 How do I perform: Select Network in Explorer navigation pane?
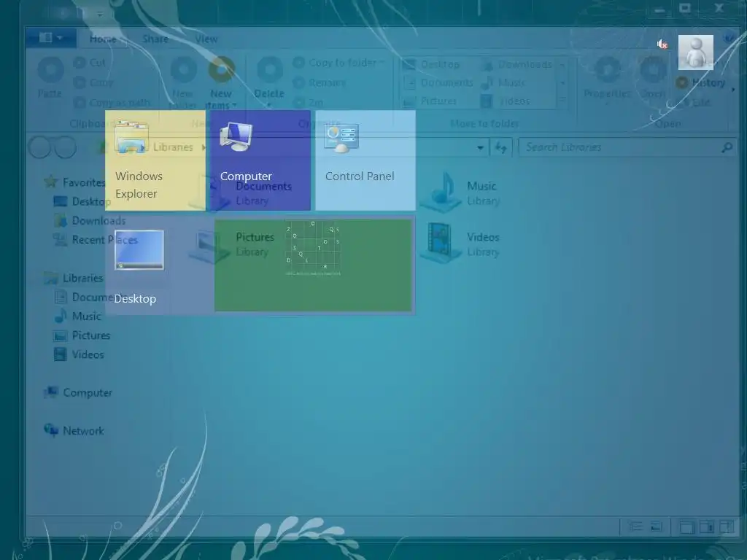click(x=74, y=430)
